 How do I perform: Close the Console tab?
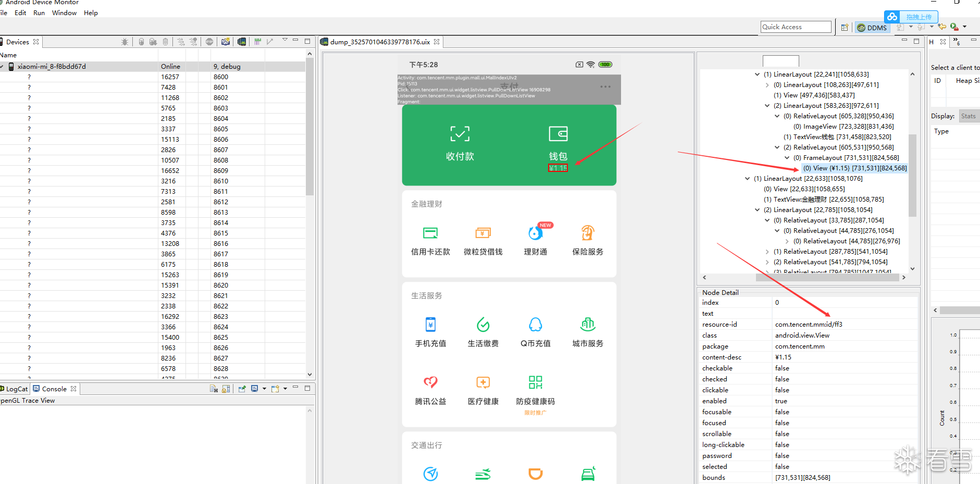tap(73, 389)
